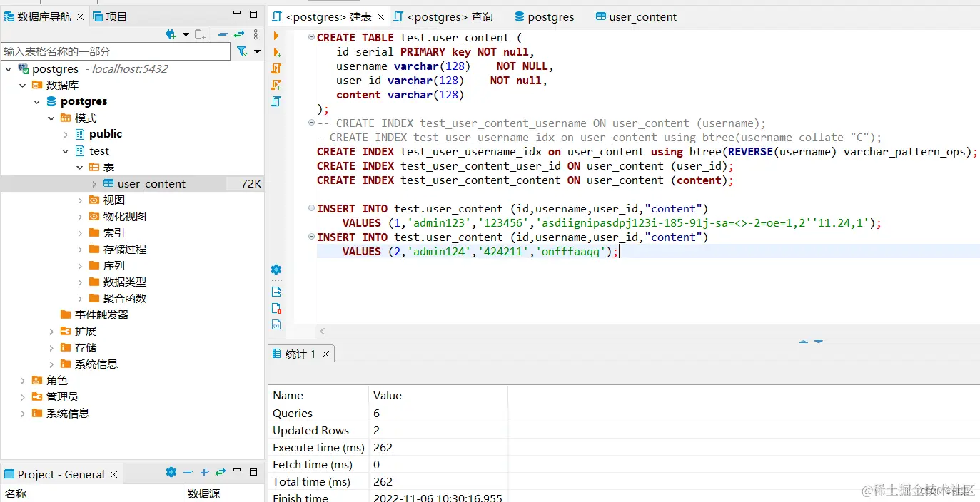Click the create folder icon in navigator
Image resolution: width=980 pixels, height=502 pixels.
click(201, 34)
